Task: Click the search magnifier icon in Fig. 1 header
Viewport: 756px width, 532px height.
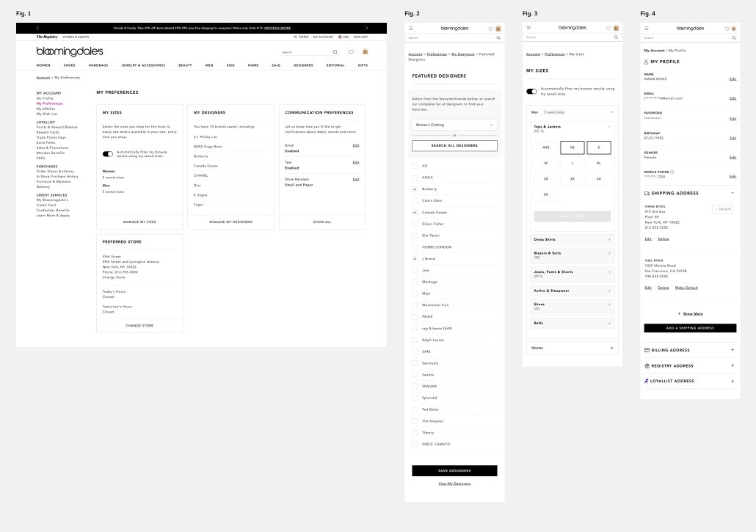Action: 335,52
